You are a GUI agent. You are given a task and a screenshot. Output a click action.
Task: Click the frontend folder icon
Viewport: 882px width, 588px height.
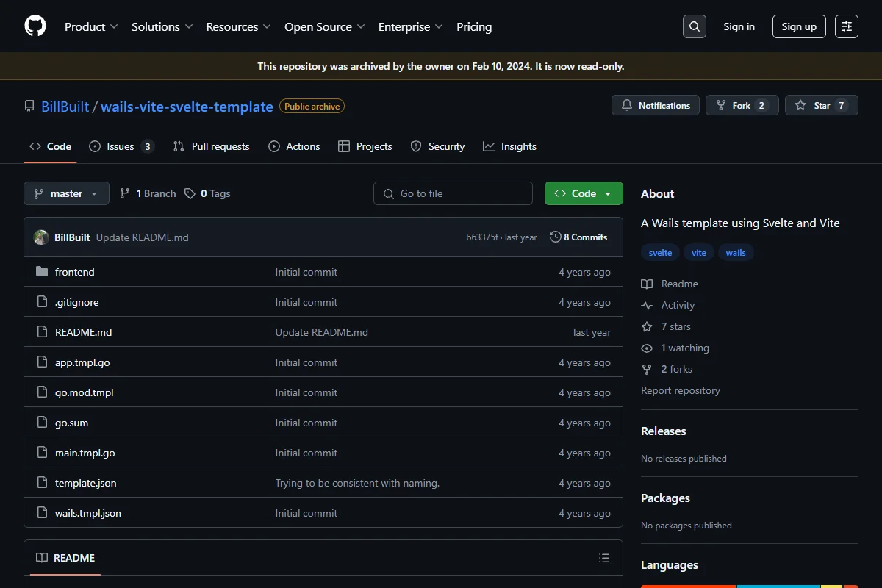[42, 272]
